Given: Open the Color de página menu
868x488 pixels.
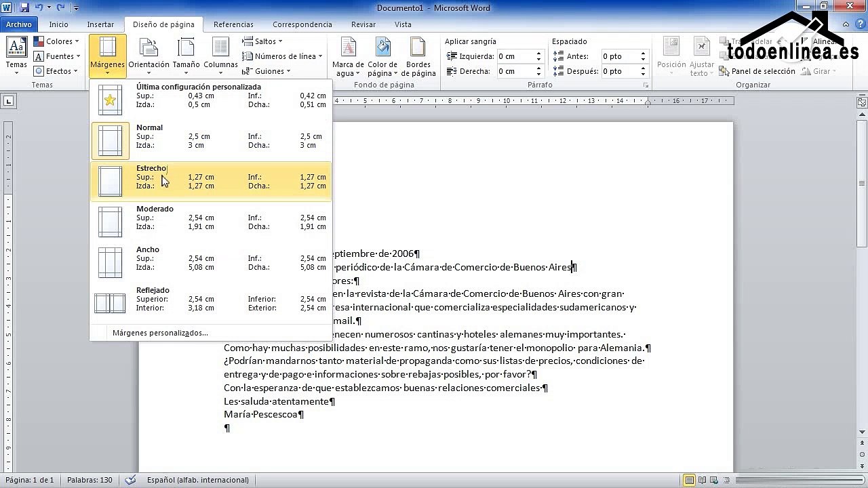Looking at the screenshot, I should [x=382, y=56].
